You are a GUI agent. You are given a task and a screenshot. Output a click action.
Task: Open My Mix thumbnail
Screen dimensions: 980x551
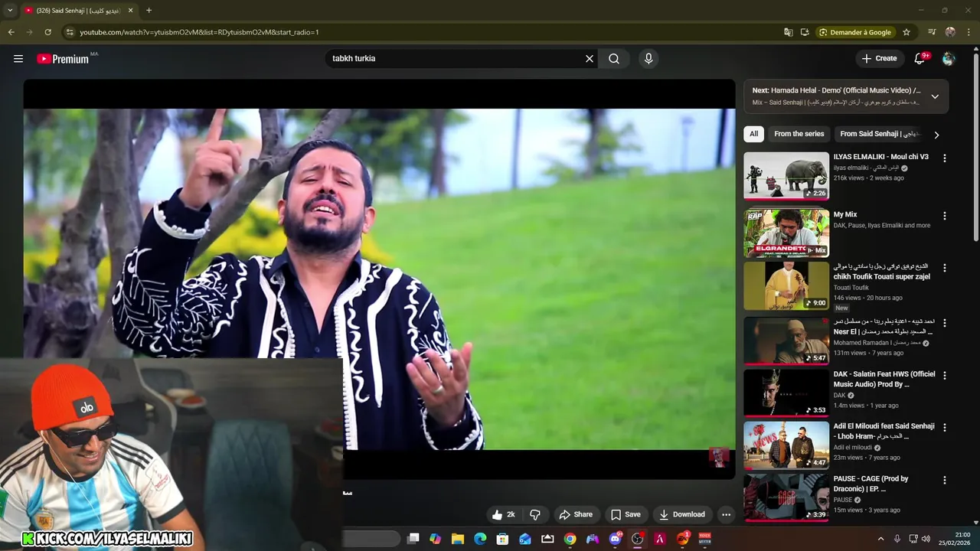pos(786,233)
